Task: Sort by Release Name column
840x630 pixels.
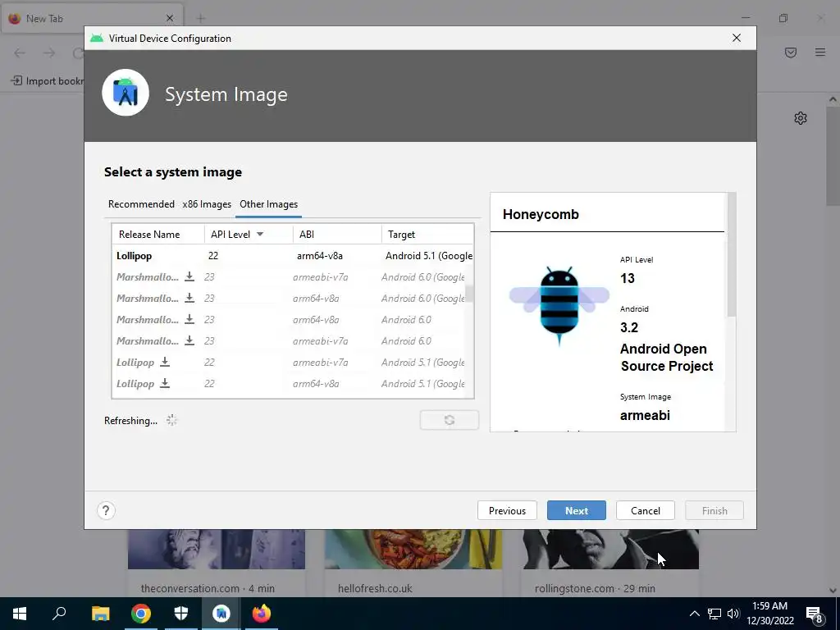Action: point(158,234)
